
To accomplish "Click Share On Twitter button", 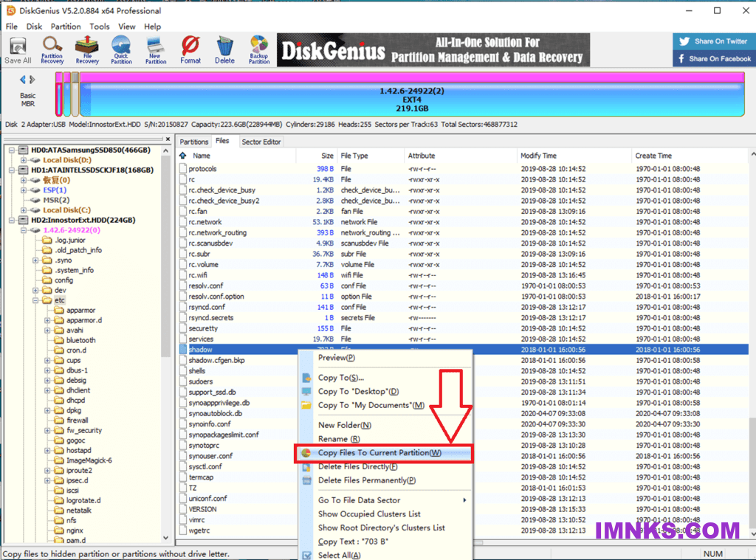I will click(714, 41).
